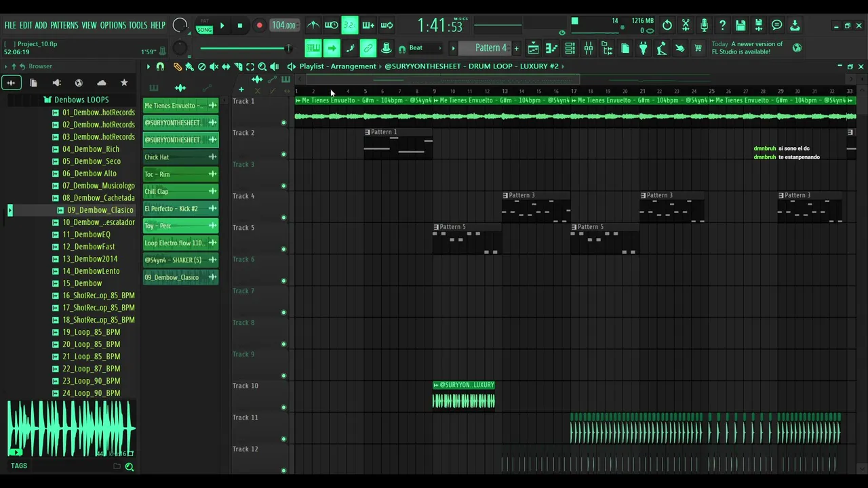The height and width of the screenshot is (488, 868).
Task: Open Pattern 1 clip menu on Track 2
Action: pos(368,132)
